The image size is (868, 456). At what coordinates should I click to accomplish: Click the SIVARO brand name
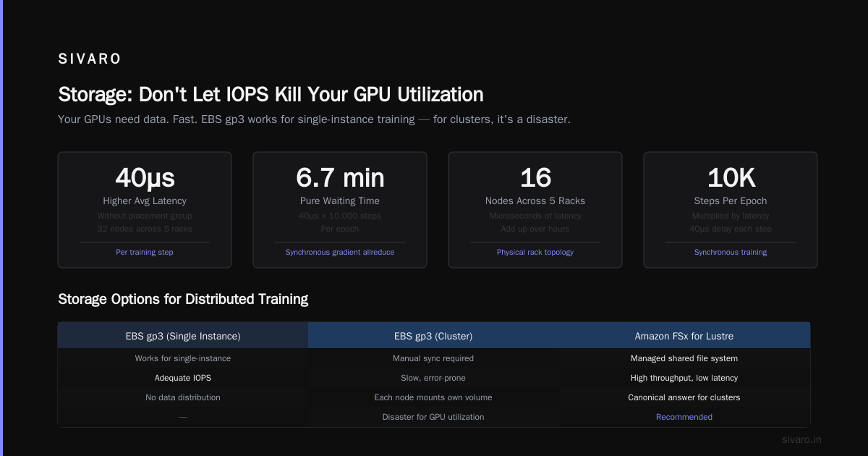tap(90, 59)
